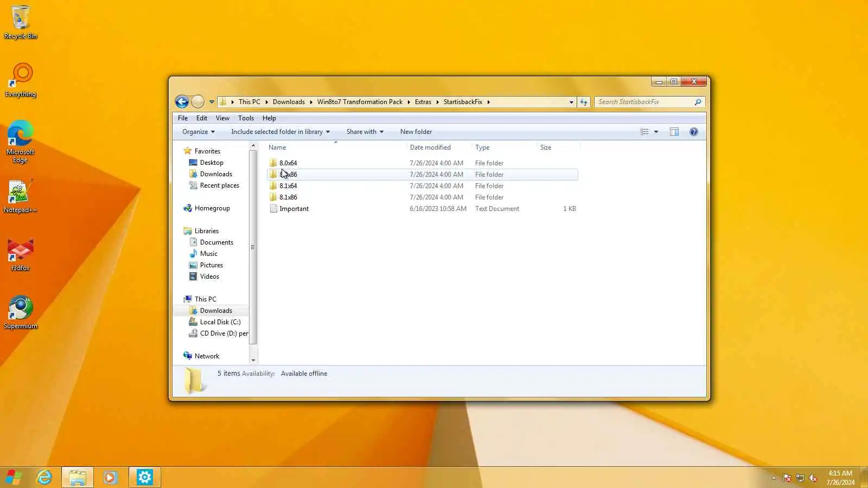The height and width of the screenshot is (488, 868).
Task: Open the More view options arrow
Action: [x=656, y=132]
